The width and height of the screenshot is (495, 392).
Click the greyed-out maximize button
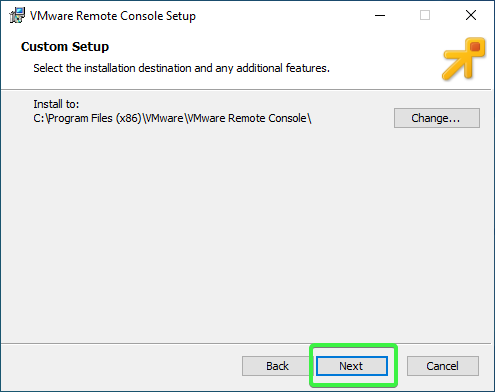(425, 15)
